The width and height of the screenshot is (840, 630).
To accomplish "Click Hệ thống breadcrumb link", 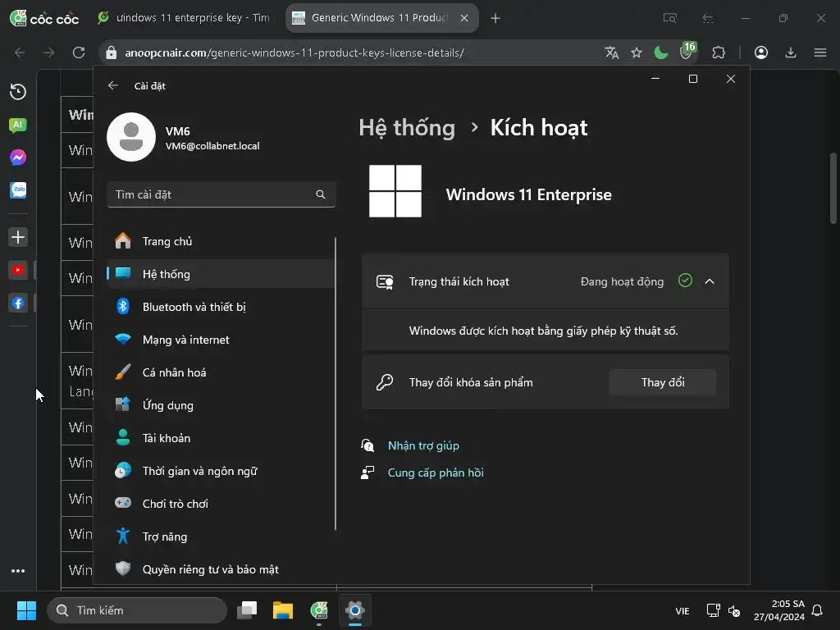I will (x=407, y=128).
